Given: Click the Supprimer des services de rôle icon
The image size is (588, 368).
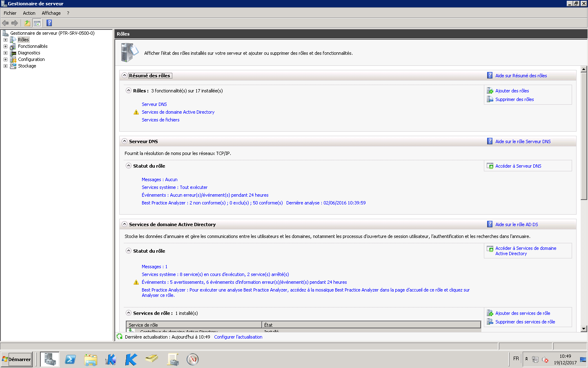Looking at the screenshot, I should (x=490, y=322).
